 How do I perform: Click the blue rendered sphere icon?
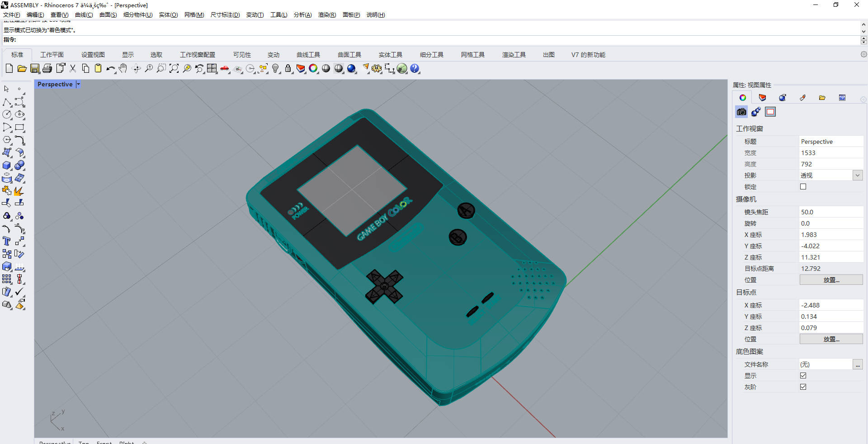tap(351, 69)
